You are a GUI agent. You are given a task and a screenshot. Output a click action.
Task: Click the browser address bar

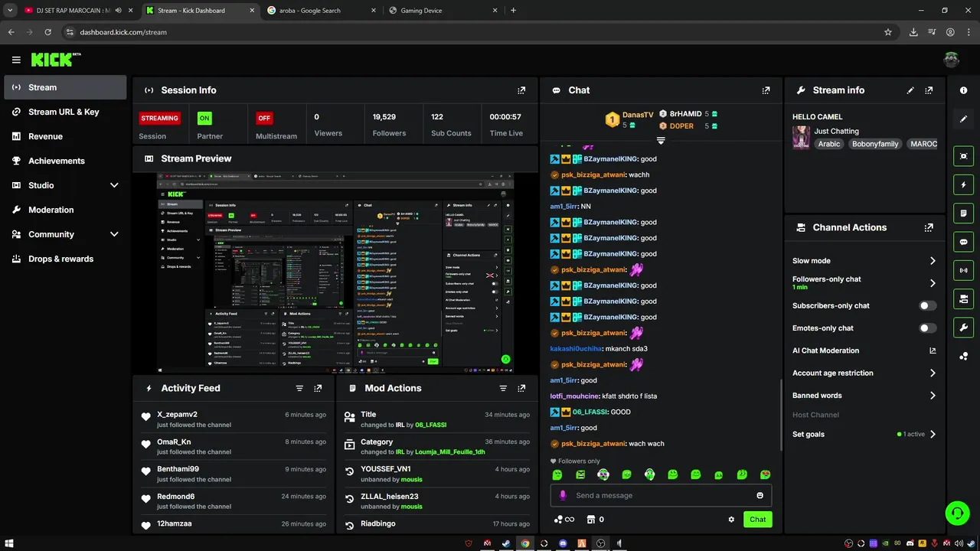pyautogui.click(x=475, y=32)
